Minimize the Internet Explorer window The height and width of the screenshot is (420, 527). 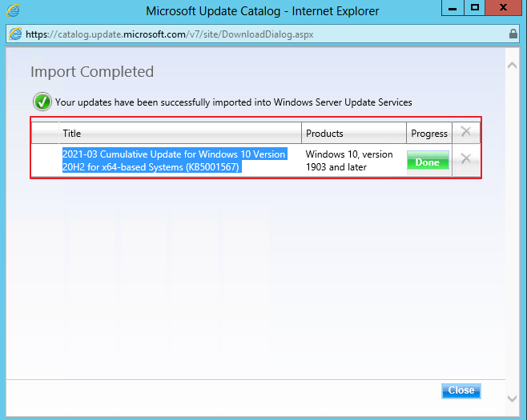coord(453,8)
